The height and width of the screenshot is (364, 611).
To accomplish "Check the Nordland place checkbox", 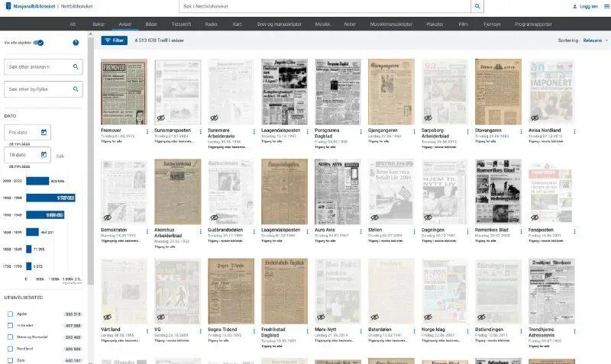I will click(10, 349).
